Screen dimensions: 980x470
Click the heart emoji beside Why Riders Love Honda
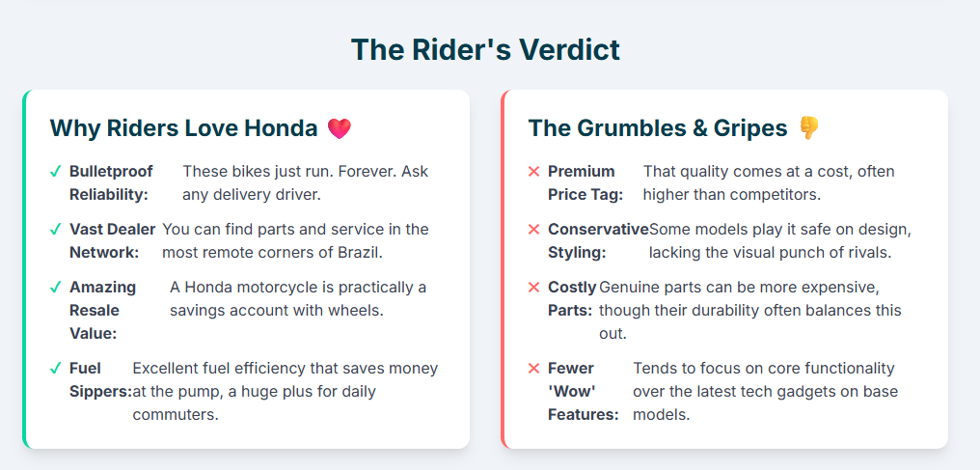340,128
